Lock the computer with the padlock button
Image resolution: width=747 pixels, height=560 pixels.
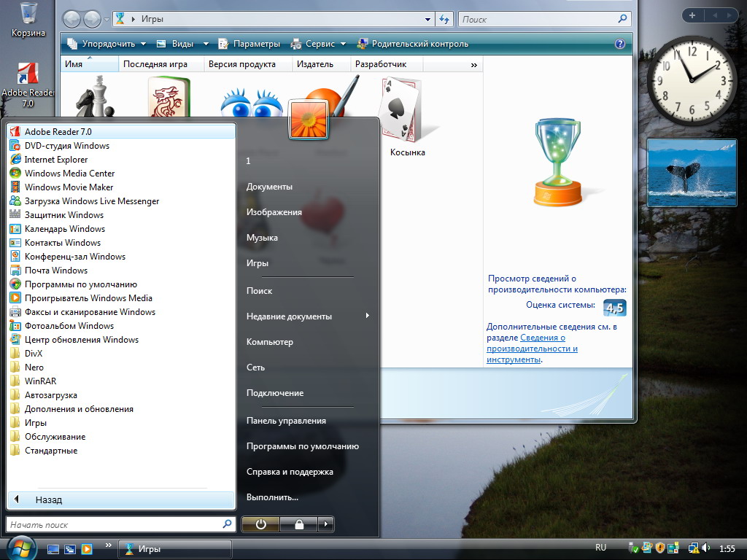click(x=299, y=524)
